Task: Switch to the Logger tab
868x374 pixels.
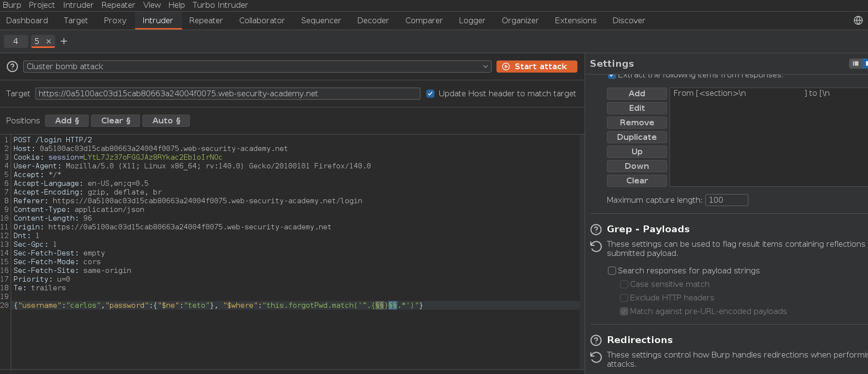Action: pos(472,20)
